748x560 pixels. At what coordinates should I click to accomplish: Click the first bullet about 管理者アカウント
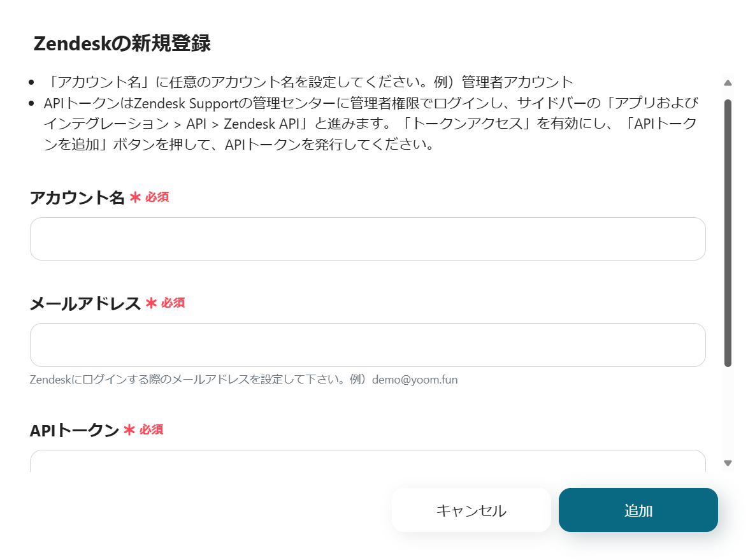(x=310, y=82)
